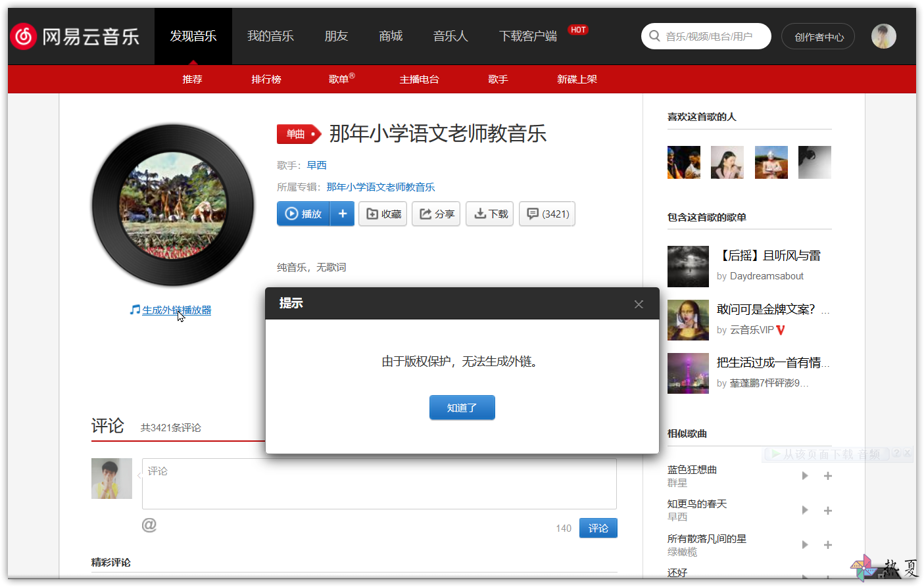Play the song with 播放 button

click(x=303, y=214)
